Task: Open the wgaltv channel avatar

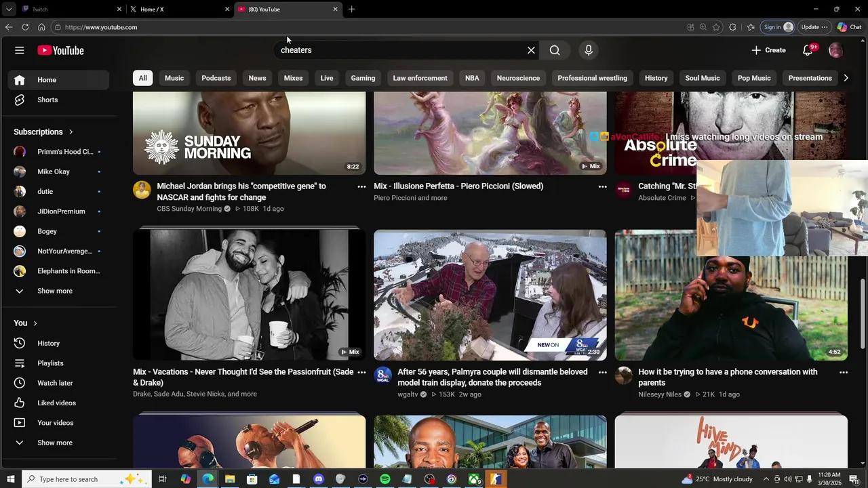Action: [382, 375]
